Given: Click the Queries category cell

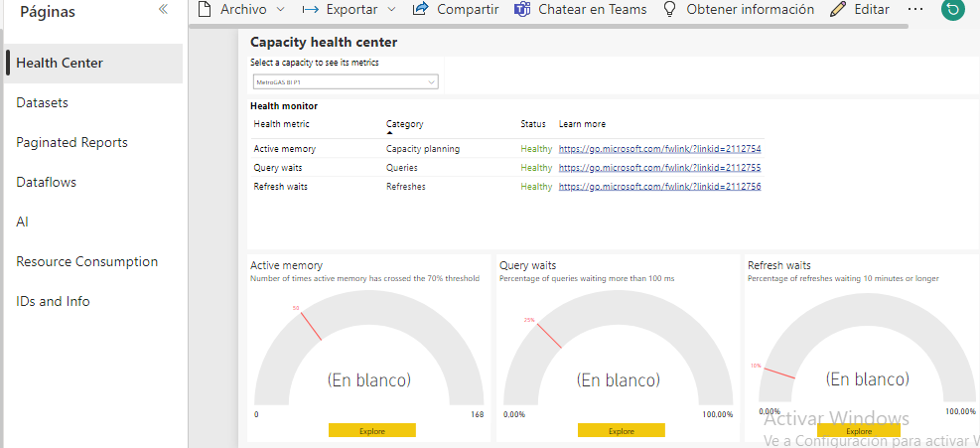Looking at the screenshot, I should pos(402,168).
